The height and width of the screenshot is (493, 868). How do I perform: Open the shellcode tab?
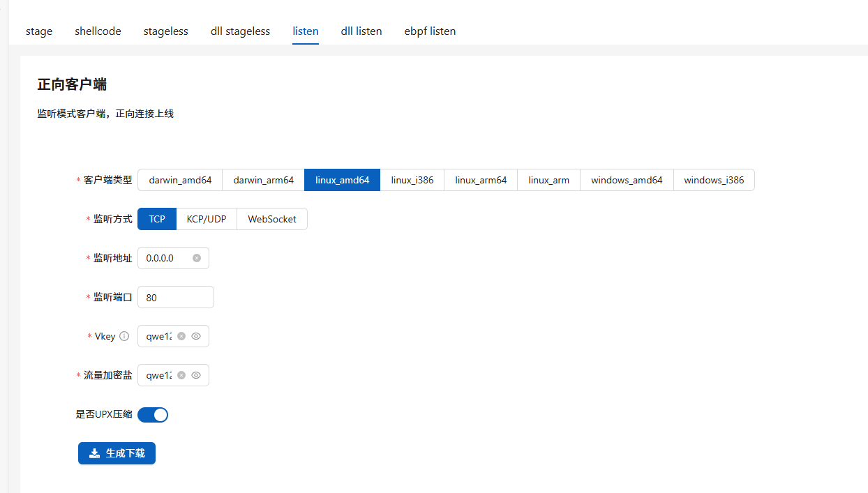[98, 31]
